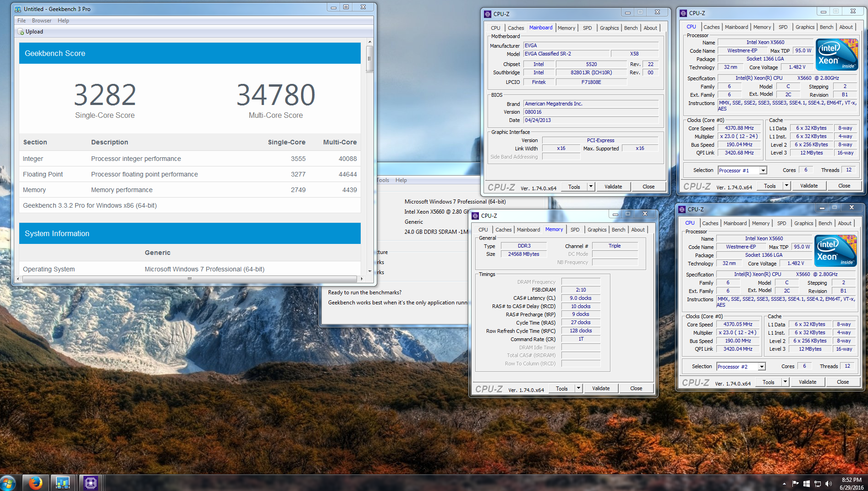Click the taskbar clock showing 8:52 PM

coord(852,483)
